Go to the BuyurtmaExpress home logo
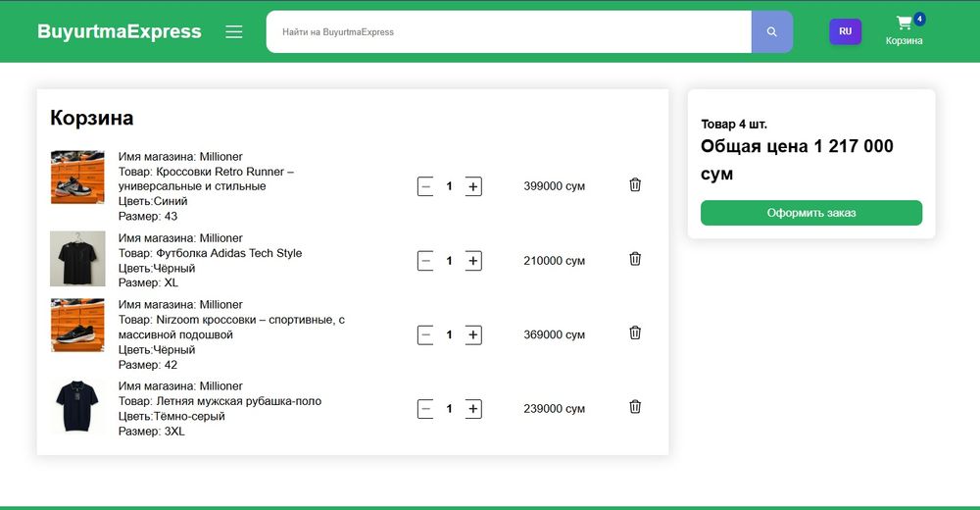Viewport: 980px width, 510px height. [x=120, y=31]
